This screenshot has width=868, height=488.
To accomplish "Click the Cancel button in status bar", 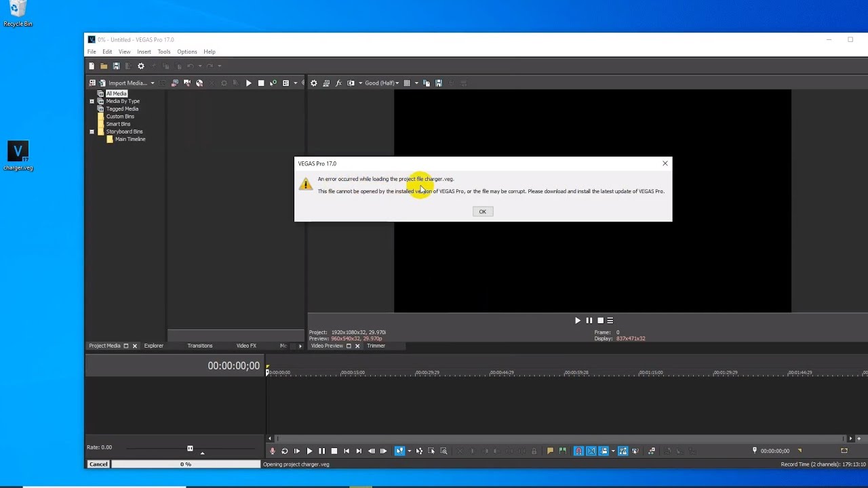I will click(98, 464).
